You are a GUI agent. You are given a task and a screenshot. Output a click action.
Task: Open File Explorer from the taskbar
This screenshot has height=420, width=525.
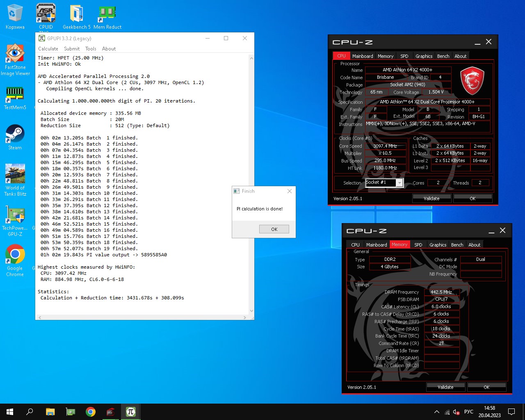(x=50, y=412)
